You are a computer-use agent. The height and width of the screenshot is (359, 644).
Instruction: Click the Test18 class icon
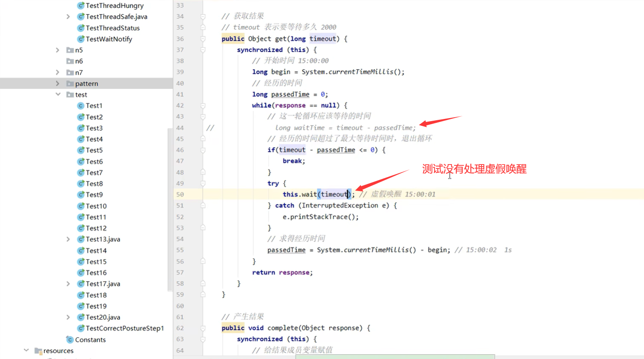[81, 295]
